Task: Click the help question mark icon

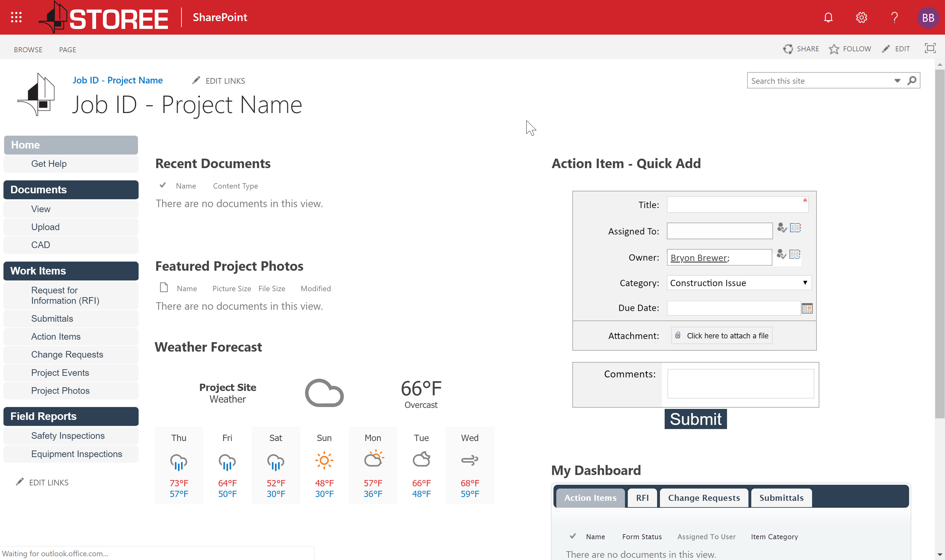Action: pyautogui.click(x=894, y=17)
